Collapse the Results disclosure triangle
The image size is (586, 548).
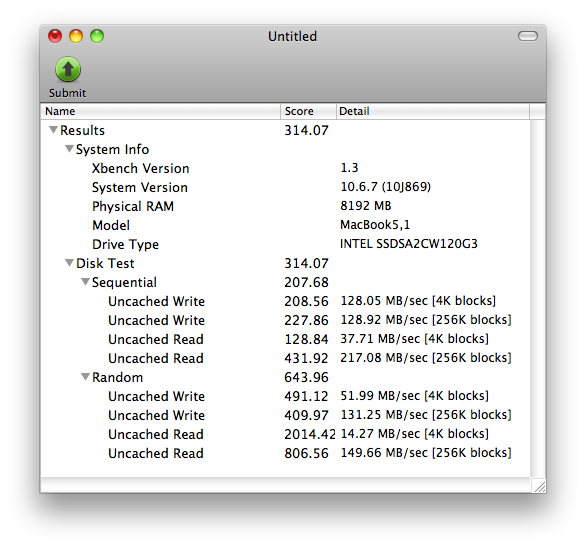click(x=53, y=130)
